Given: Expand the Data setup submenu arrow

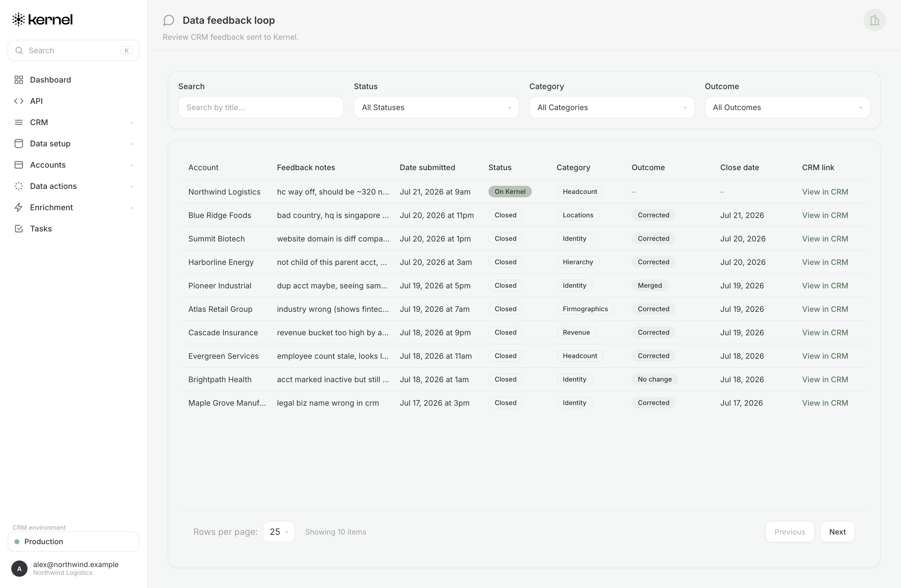Looking at the screenshot, I should (x=131, y=144).
